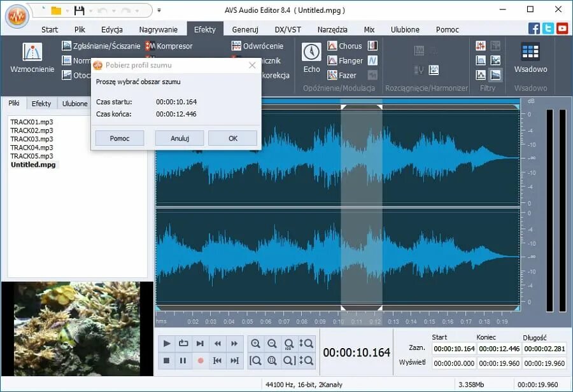This screenshot has height=392, width=573.
Task: Click the Save floppy disk icon
Action: [x=79, y=11]
